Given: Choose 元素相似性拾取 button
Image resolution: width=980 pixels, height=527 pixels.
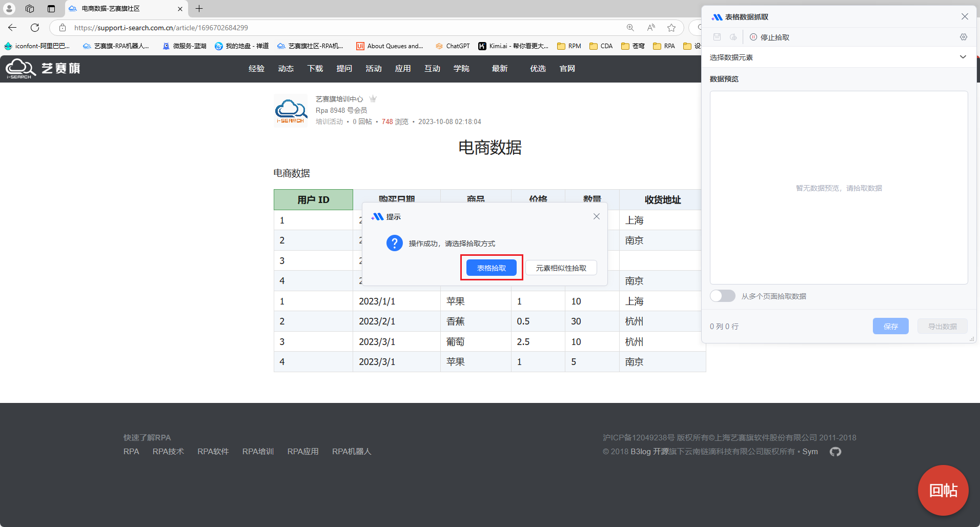Looking at the screenshot, I should click(561, 268).
